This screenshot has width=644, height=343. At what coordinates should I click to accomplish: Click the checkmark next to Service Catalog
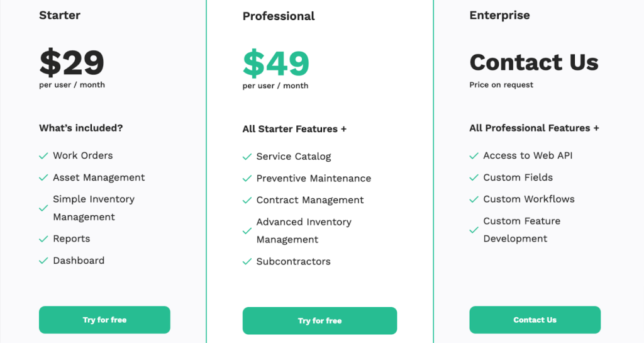pyautogui.click(x=247, y=157)
